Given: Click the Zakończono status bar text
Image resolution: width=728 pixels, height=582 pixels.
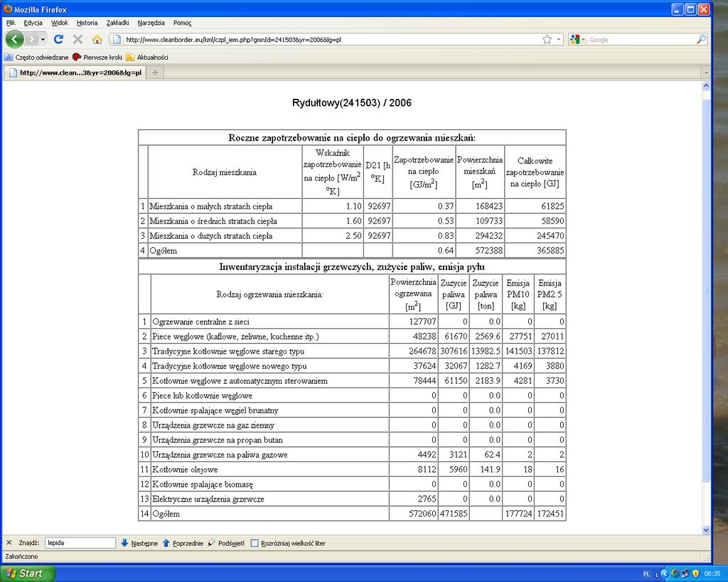Looking at the screenshot, I should [x=21, y=556].
